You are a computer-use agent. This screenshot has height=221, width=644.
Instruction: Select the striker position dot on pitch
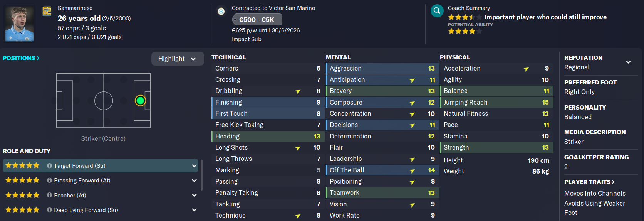coord(140,101)
